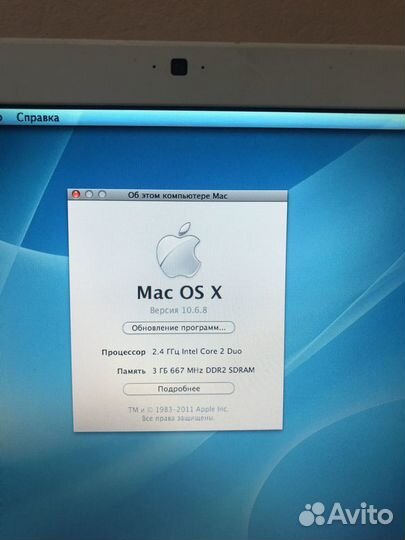Click the Об этом компьютере Mac title

tap(178, 196)
